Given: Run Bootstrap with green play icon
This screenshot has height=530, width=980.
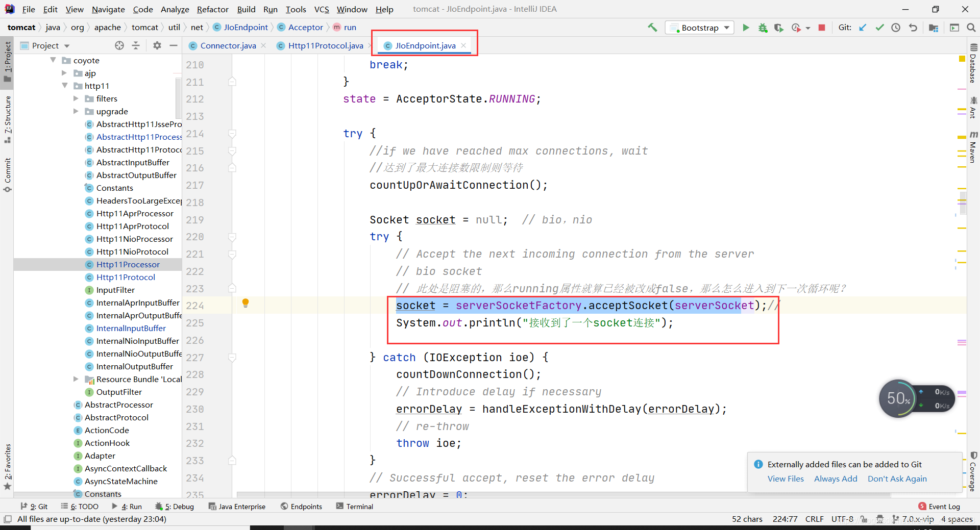Looking at the screenshot, I should (746, 28).
